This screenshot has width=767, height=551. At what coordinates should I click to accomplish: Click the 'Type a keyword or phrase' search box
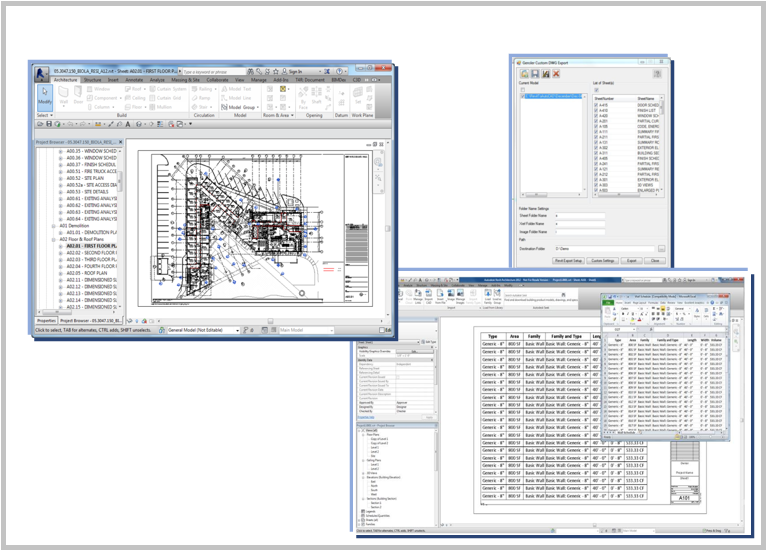point(213,72)
